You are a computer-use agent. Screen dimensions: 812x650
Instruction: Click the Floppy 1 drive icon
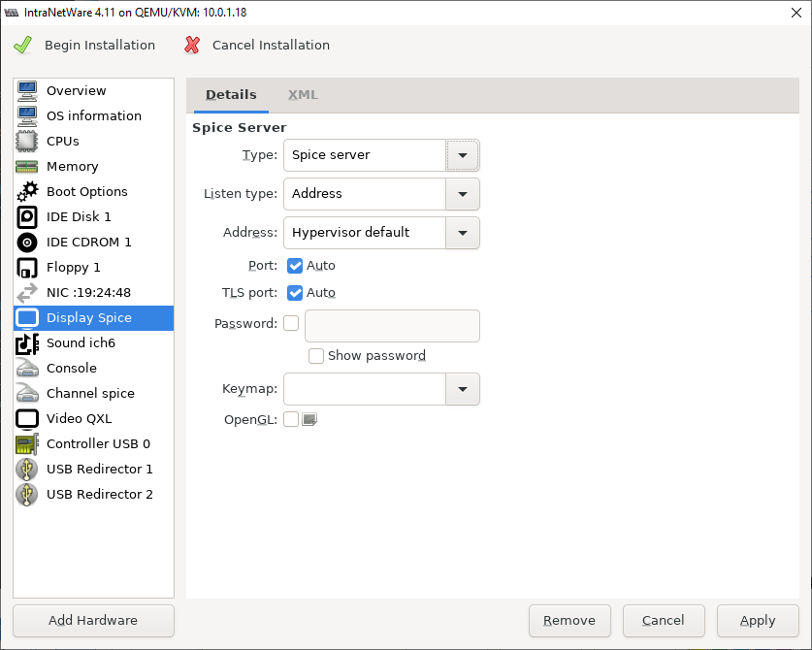[27, 267]
